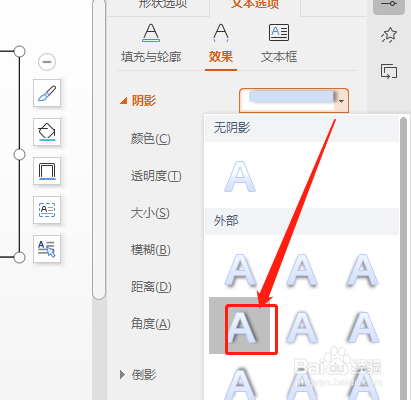Image resolution: width=411 pixels, height=400 pixels.
Task: Click the 模糊(B) label
Action: click(151, 250)
